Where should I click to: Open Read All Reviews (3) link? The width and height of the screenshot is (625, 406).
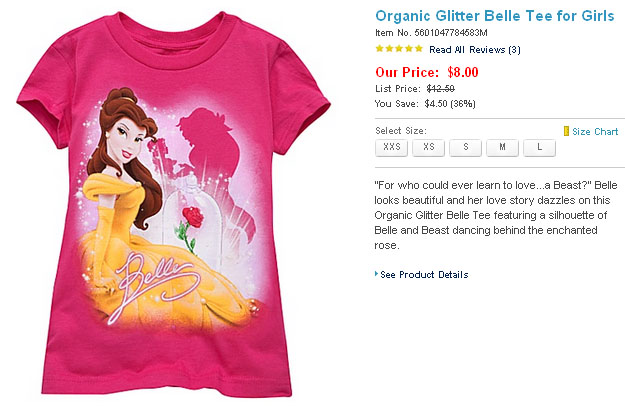474,49
